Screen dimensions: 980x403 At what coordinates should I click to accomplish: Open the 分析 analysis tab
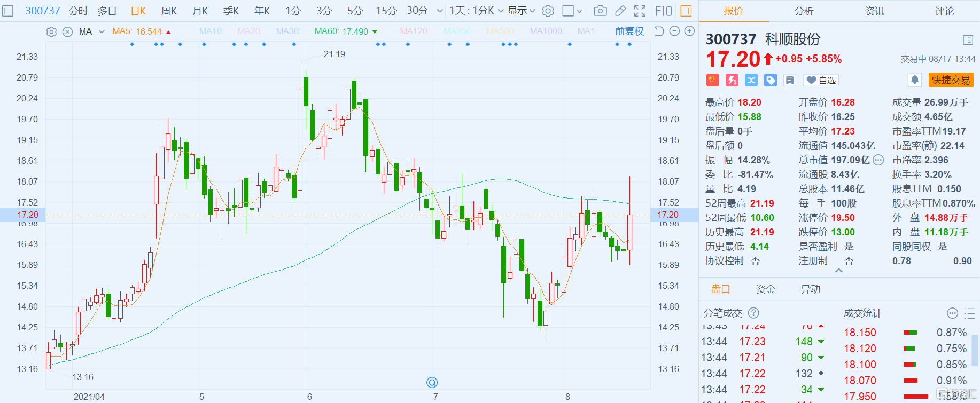click(x=804, y=11)
